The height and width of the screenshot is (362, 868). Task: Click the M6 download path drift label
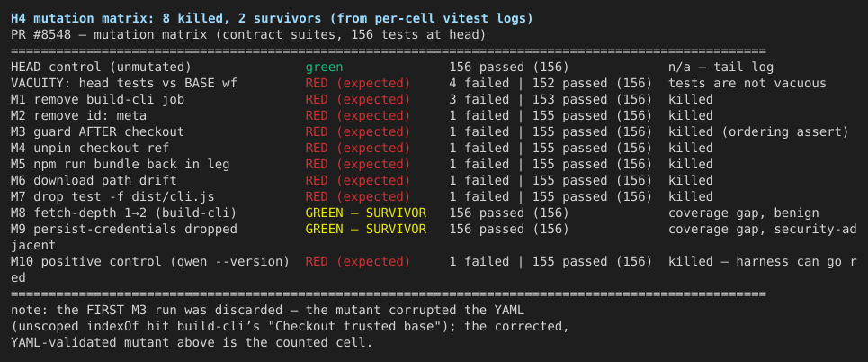click(94, 180)
